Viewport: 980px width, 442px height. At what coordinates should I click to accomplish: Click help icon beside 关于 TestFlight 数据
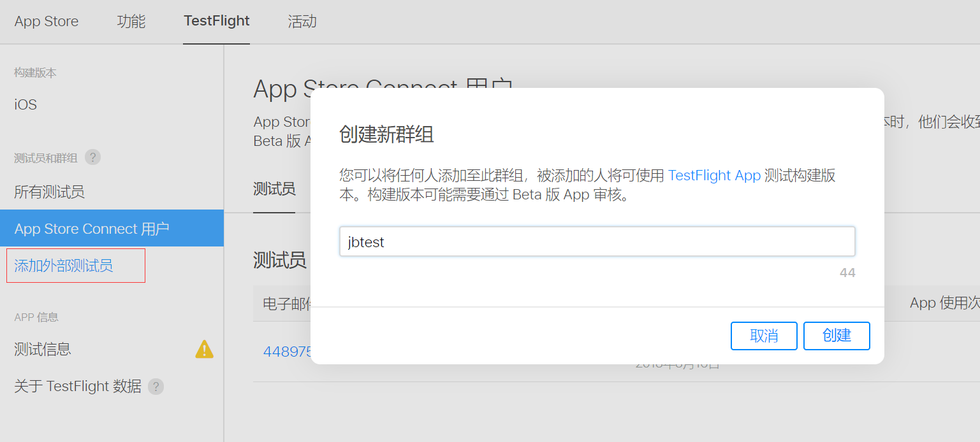(x=156, y=387)
